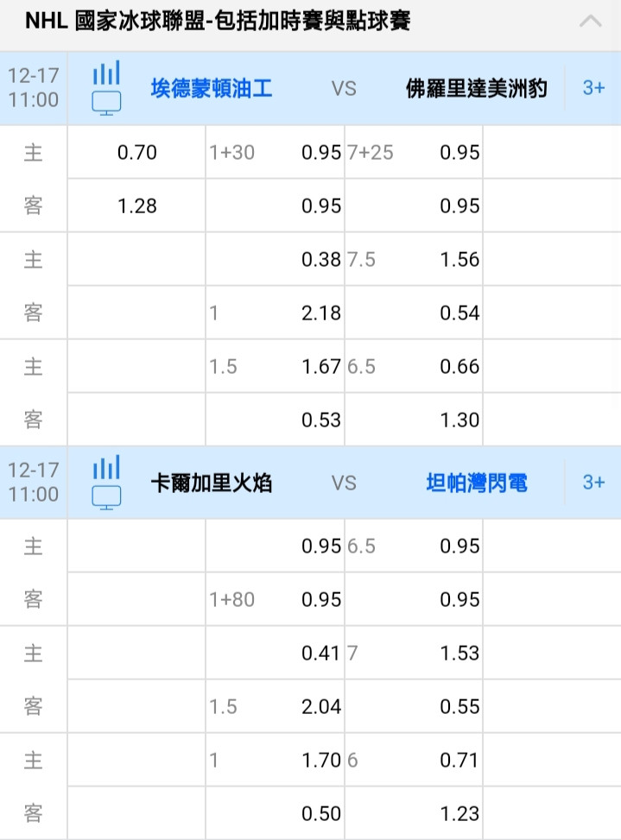The image size is (621, 840).
Task: Open statistics chart icon for Flames match
Action: (x=106, y=467)
